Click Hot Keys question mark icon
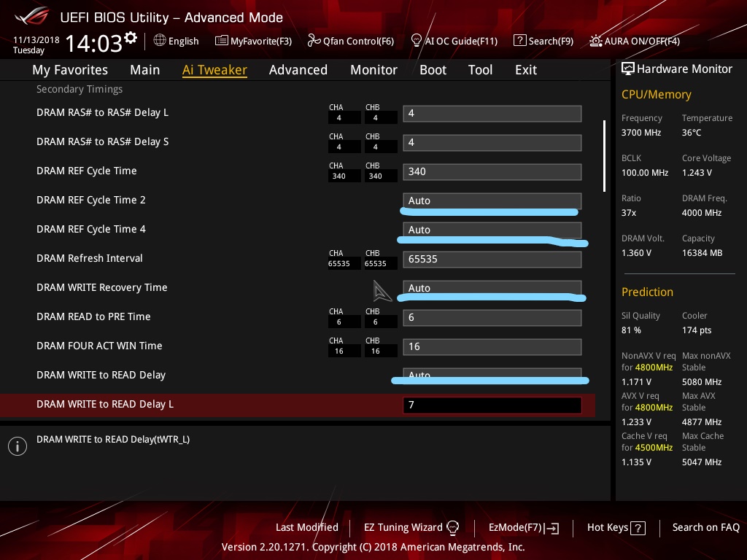 (638, 528)
